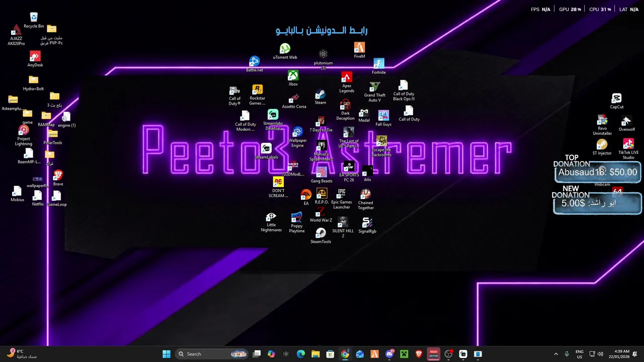Open the volume control in the tray

coord(600,354)
